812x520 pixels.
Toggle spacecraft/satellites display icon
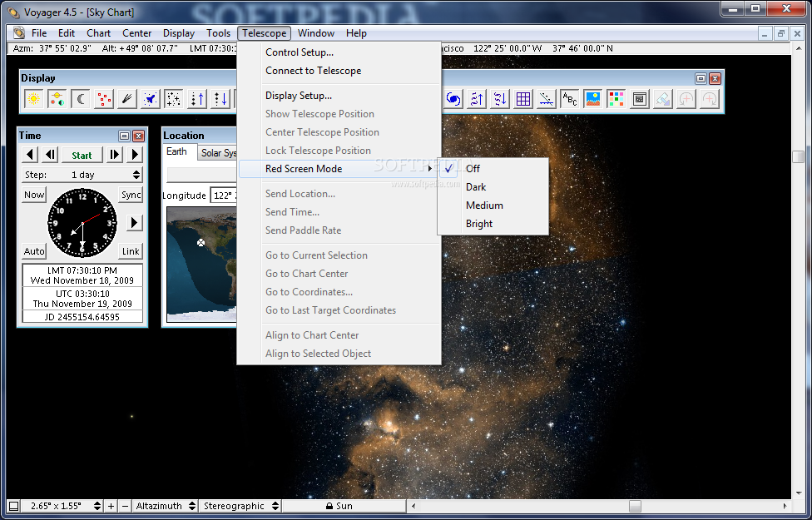(151, 98)
